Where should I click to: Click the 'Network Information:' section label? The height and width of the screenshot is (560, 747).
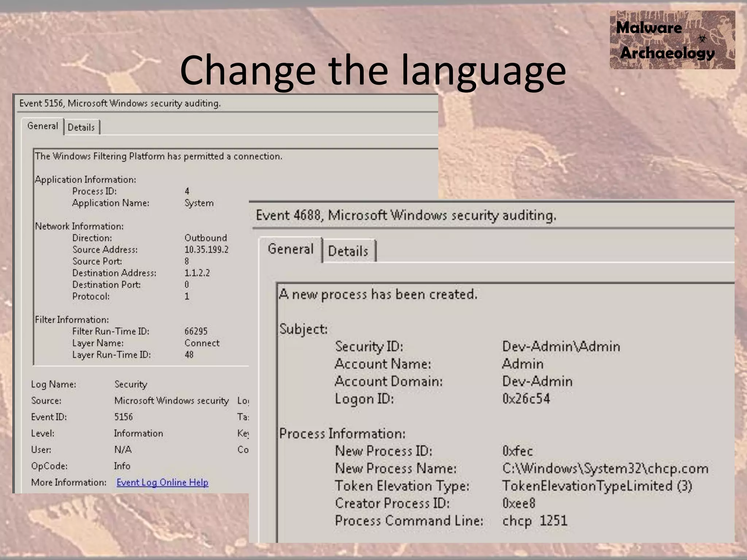79,226
